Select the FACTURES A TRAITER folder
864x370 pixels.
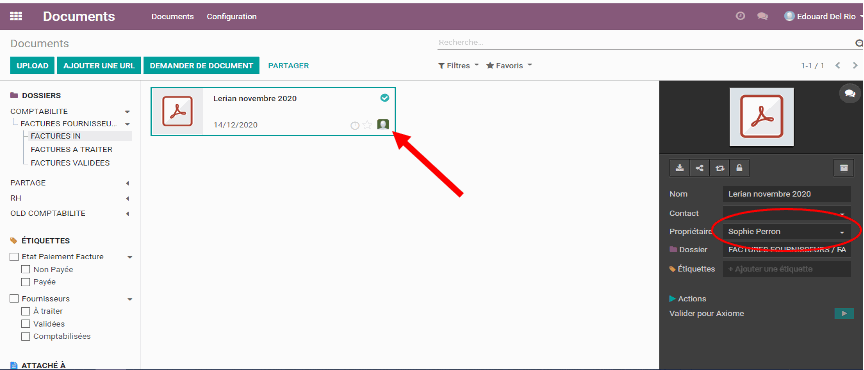click(x=72, y=149)
